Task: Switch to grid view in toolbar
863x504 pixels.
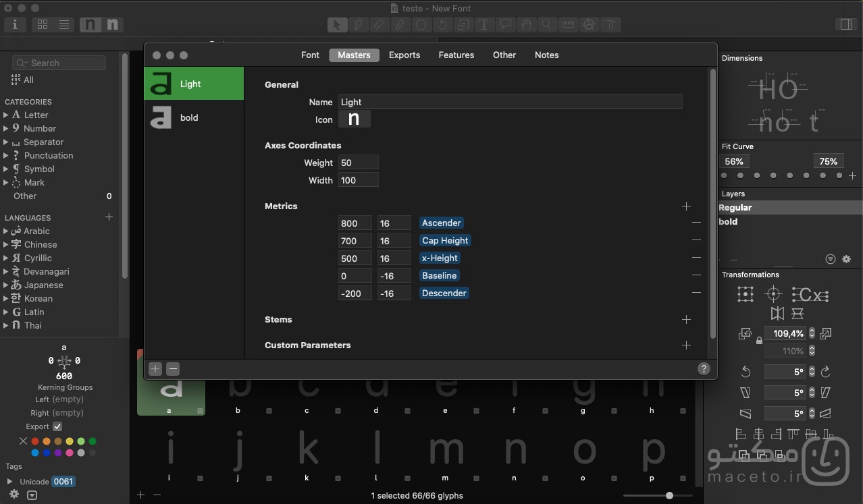Action: [x=43, y=25]
